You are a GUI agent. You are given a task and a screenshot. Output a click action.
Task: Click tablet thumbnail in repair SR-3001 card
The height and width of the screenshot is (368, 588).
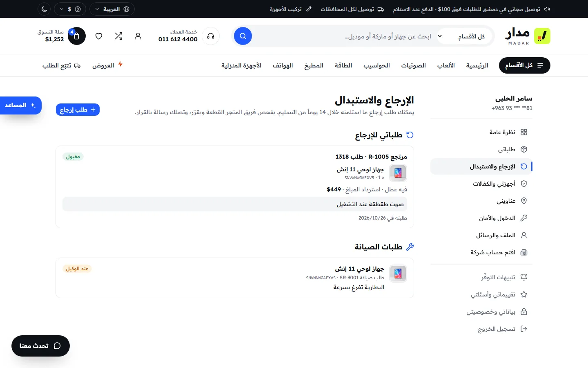pyautogui.click(x=398, y=273)
